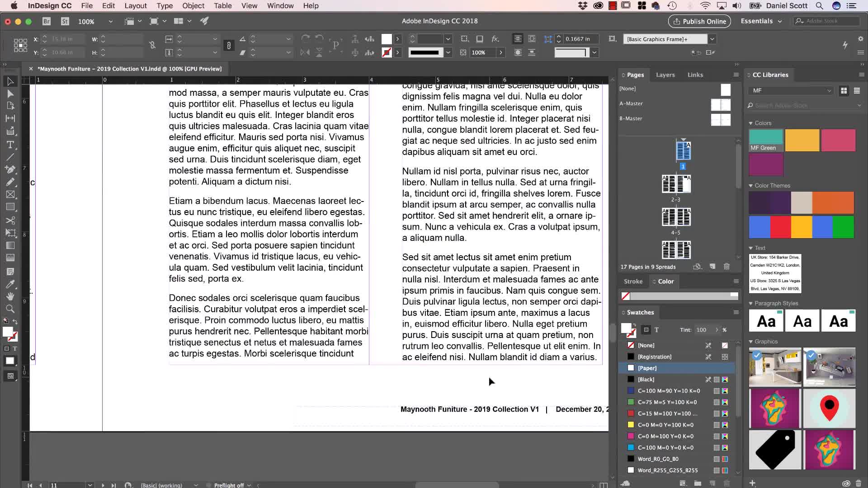
Task: Select the Page tool
Action: tap(10, 106)
